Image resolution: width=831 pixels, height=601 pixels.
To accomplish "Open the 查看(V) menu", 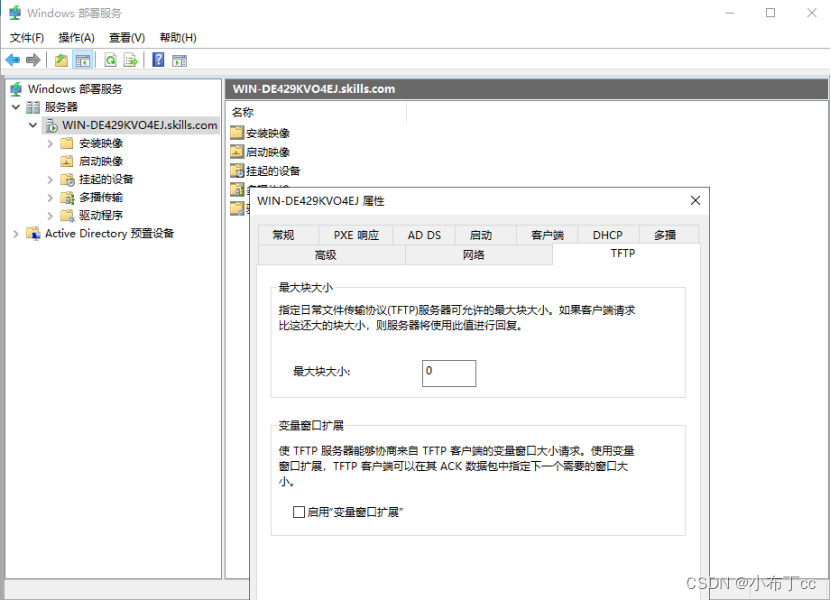I will (127, 38).
